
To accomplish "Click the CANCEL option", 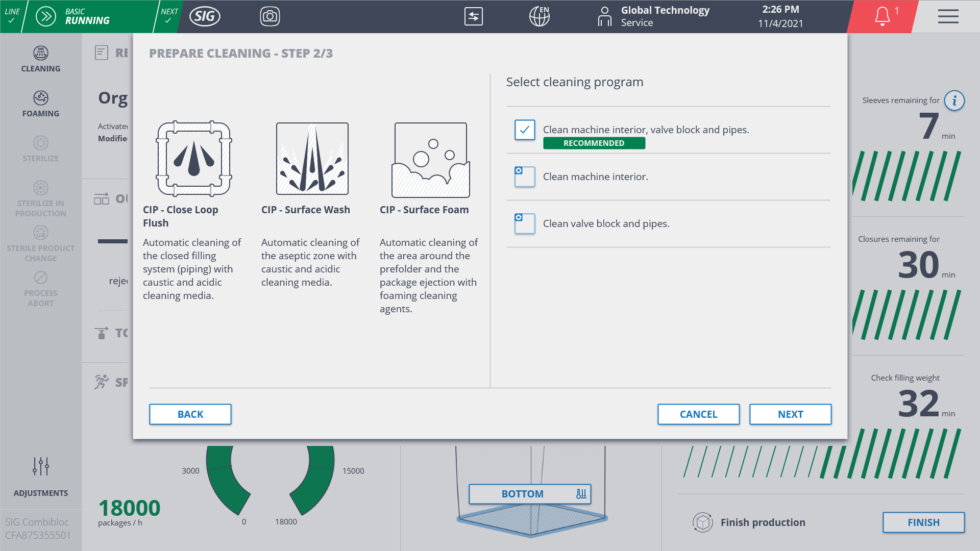I will coord(698,414).
